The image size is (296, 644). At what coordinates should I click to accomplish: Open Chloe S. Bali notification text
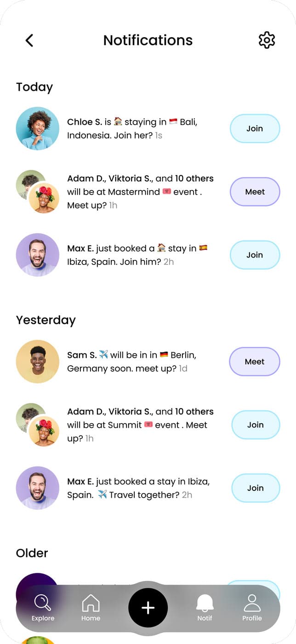coord(132,128)
